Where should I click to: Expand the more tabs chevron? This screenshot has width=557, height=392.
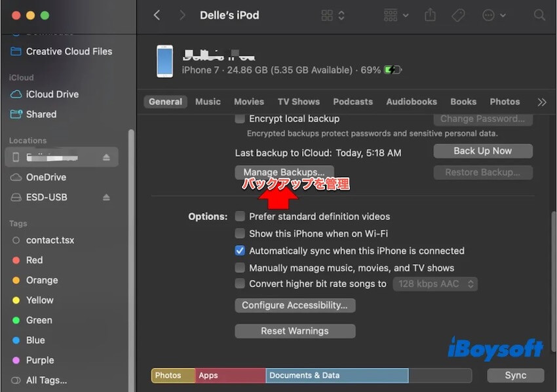[x=541, y=102]
